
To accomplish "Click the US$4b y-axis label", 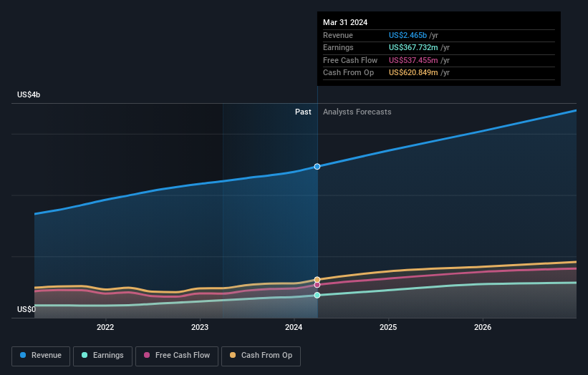I will click(x=29, y=94).
